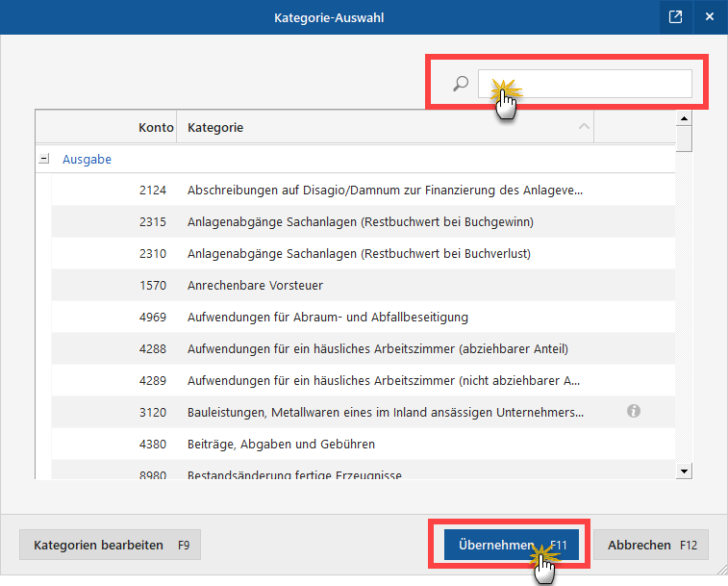This screenshot has height=586, width=728.
Task: Click the scrollbar up arrow
Action: tap(684, 118)
